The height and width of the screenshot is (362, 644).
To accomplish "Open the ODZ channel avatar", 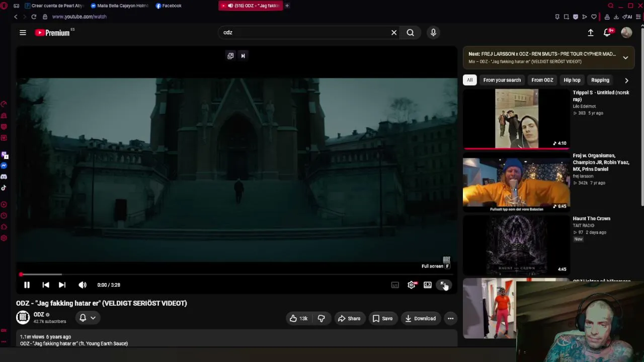I will click(x=23, y=317).
